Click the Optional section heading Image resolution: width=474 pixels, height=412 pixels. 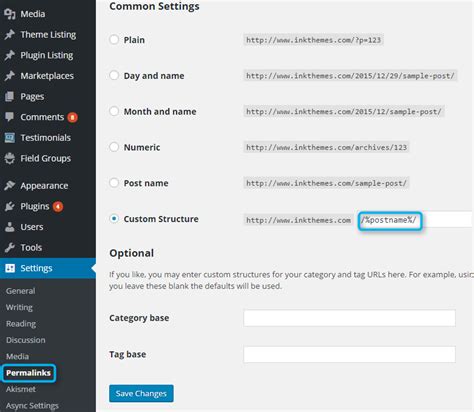tap(131, 253)
